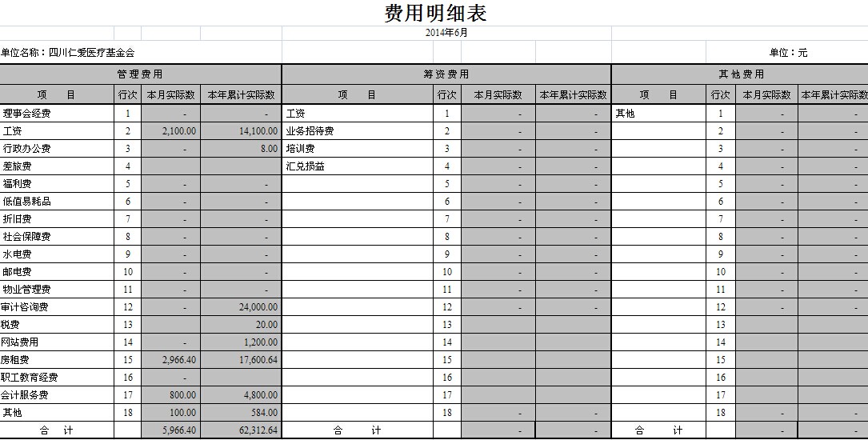The height and width of the screenshot is (440, 868).
Task: Click the 筹资费用 section header
Action: coord(446,74)
